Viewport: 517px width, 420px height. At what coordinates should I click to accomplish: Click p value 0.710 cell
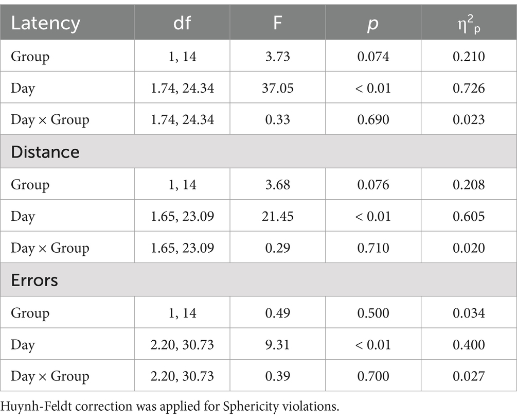[373, 248]
